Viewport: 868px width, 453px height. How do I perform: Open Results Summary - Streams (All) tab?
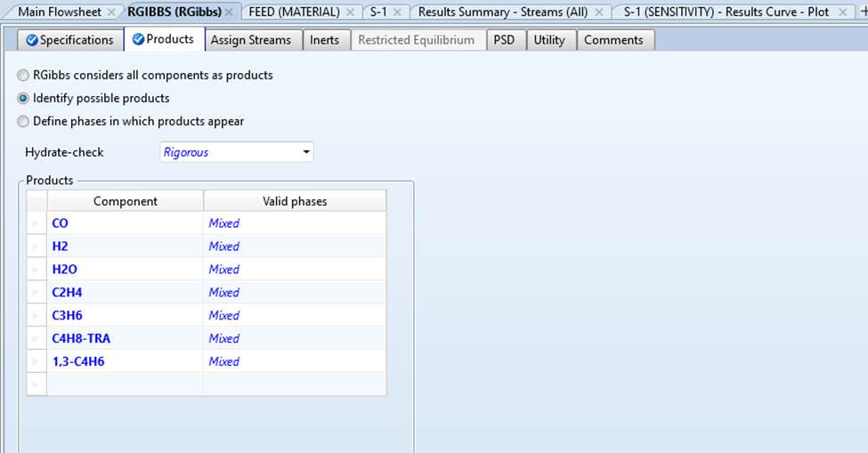pos(503,12)
